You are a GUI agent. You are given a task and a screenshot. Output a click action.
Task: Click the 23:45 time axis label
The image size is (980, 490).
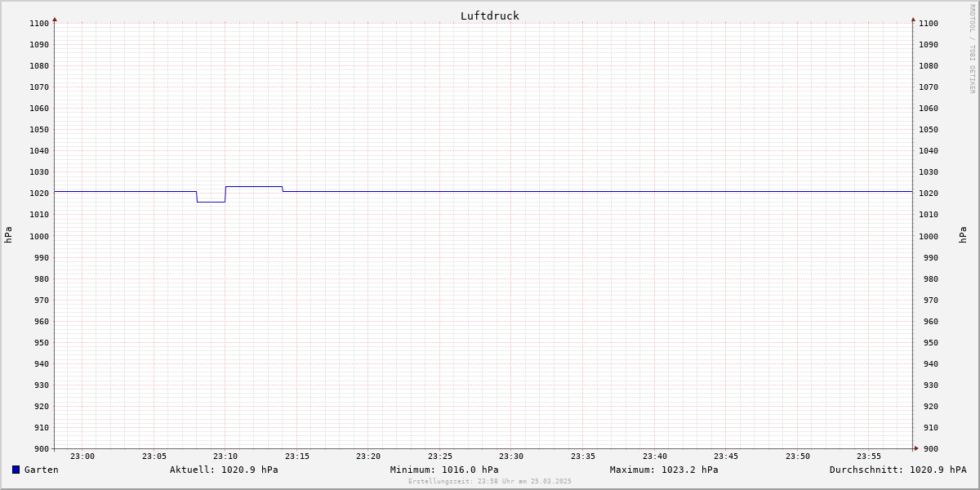(726, 457)
